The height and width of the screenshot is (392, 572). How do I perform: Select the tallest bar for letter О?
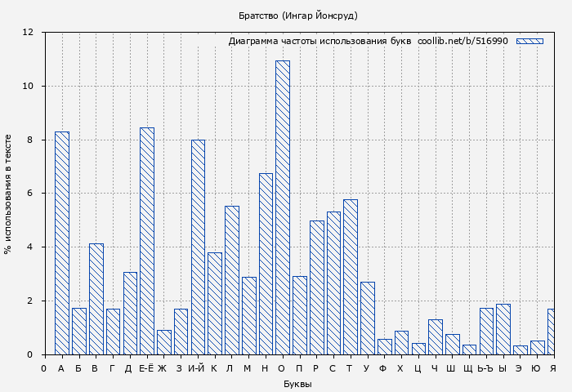point(283,207)
